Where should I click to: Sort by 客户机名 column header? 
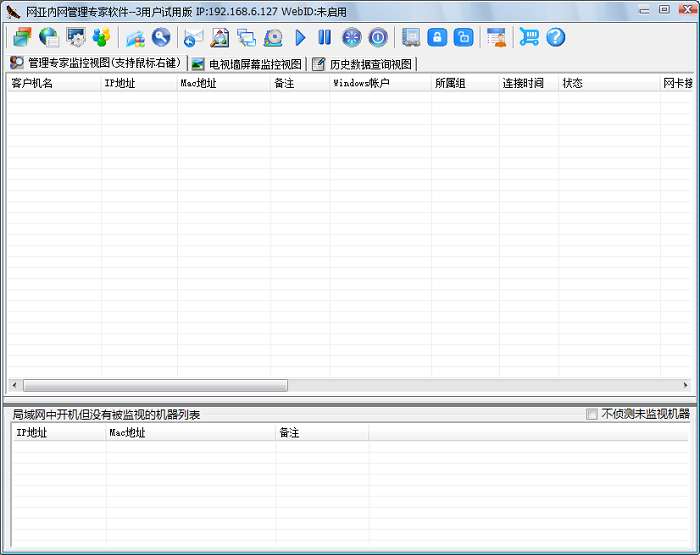click(x=54, y=83)
